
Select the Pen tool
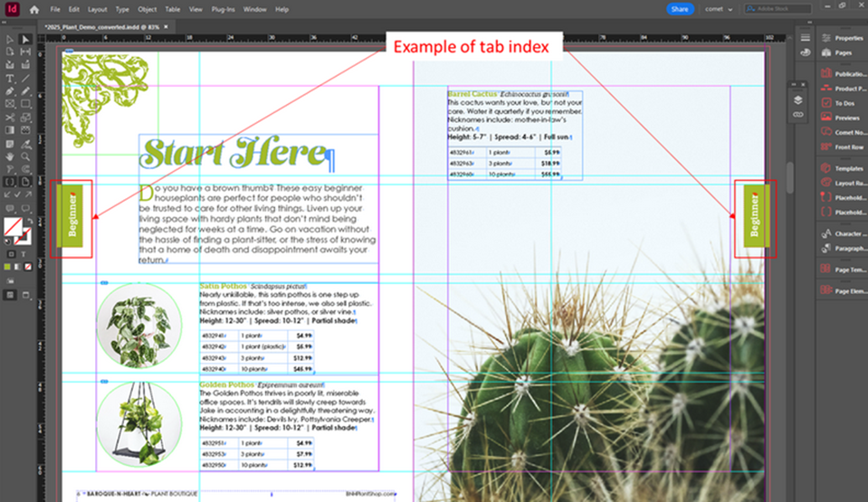click(x=10, y=91)
